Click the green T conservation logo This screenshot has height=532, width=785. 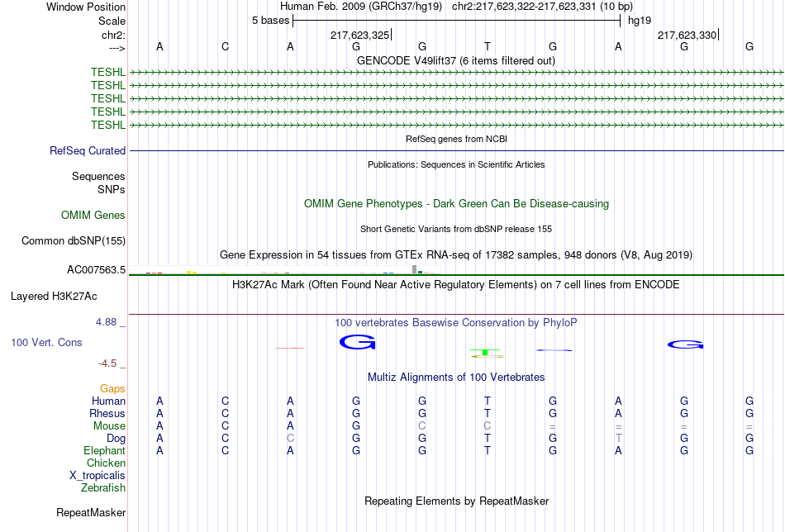[485, 352]
